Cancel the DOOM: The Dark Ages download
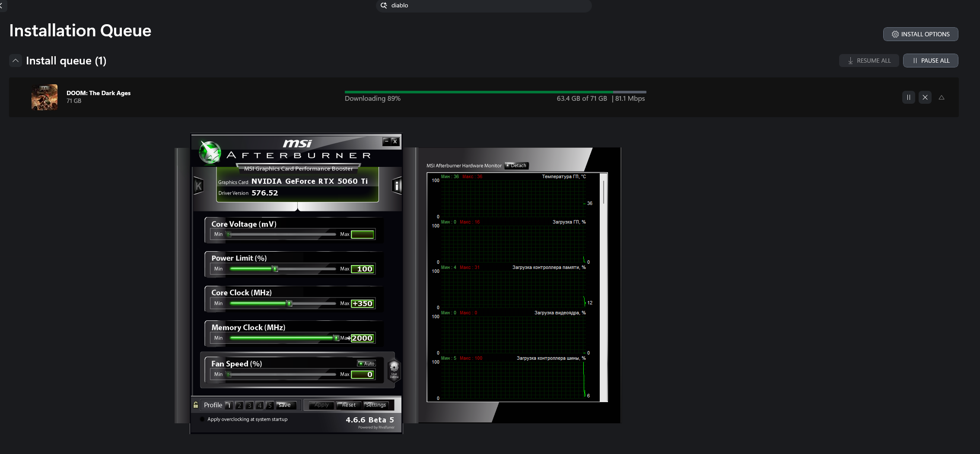980x454 pixels. 925,97
